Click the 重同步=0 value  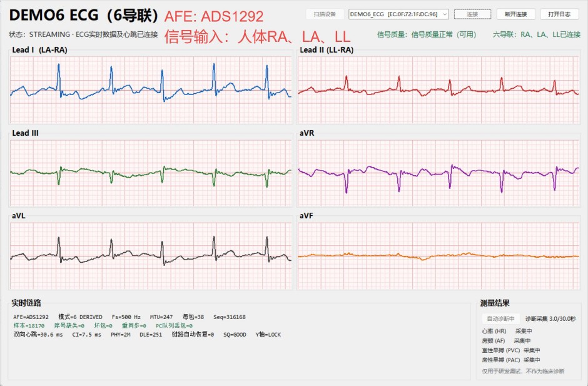[x=134, y=325]
